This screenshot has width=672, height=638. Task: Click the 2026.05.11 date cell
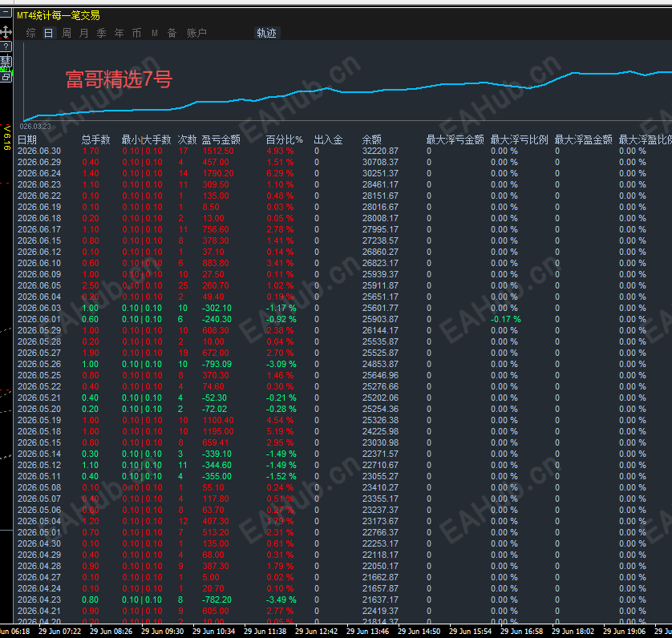pos(39,476)
